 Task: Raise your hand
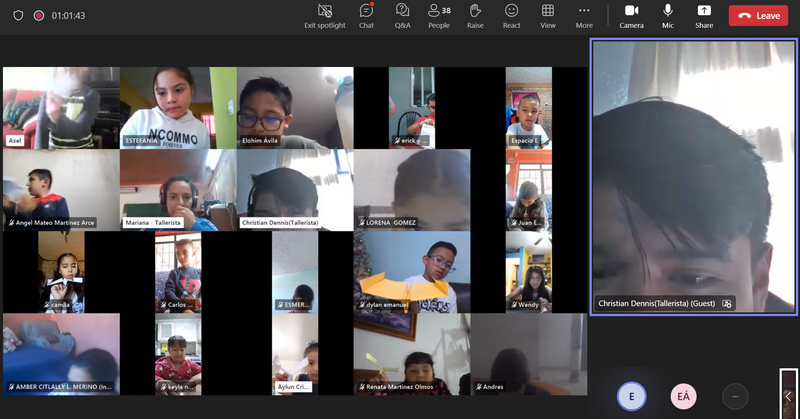point(475,16)
